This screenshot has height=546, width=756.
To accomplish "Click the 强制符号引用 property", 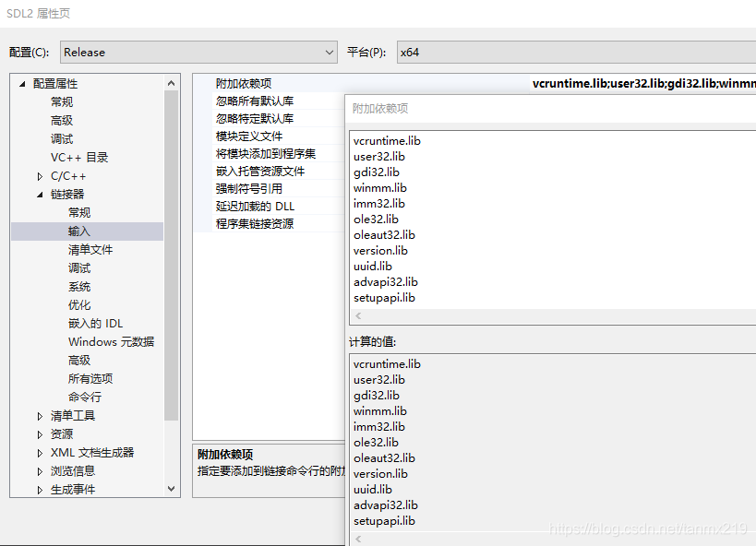I will coord(249,188).
